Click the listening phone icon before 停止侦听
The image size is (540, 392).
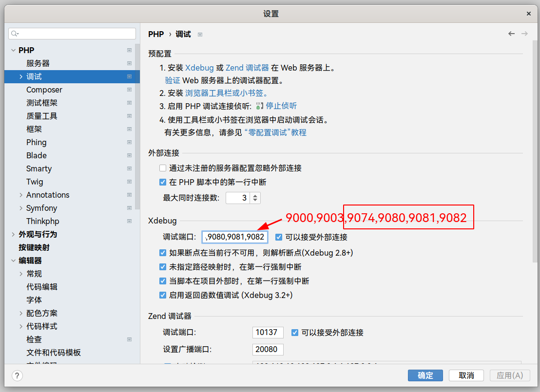tap(259, 106)
